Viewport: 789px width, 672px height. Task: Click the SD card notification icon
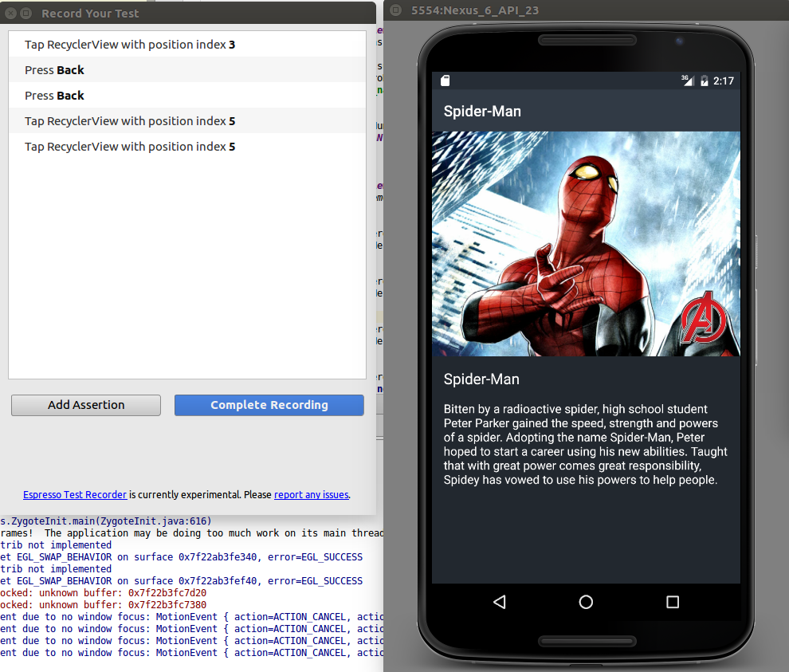[446, 81]
